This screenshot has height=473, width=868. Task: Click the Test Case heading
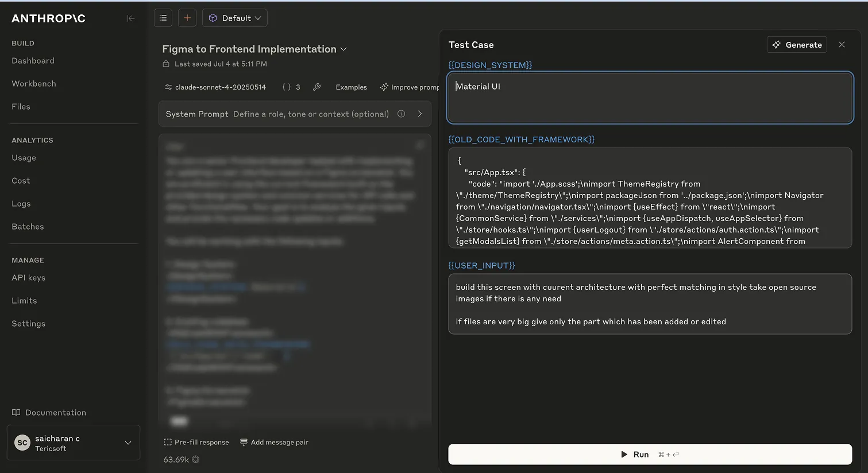[x=471, y=45]
